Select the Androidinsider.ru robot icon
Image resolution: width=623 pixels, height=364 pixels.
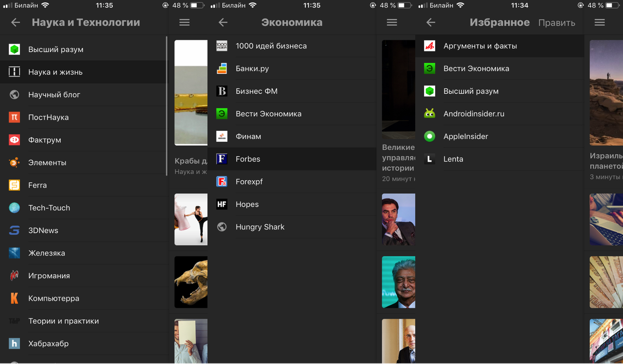(430, 114)
